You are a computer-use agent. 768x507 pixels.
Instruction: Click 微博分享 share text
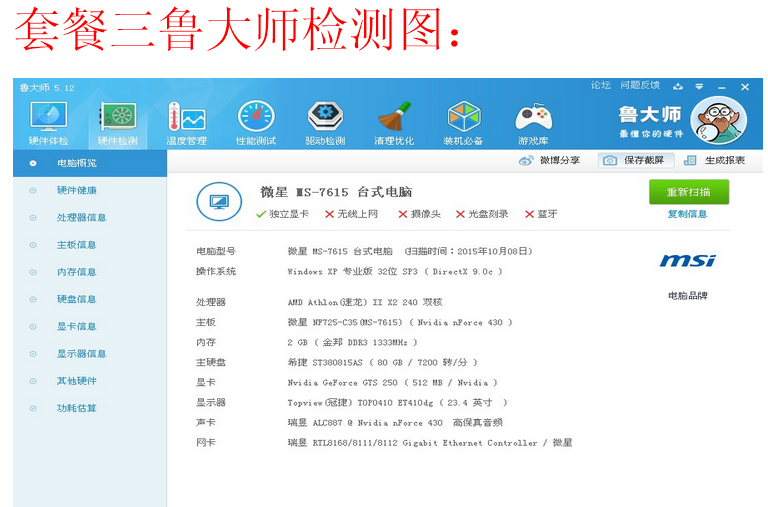[x=559, y=161]
